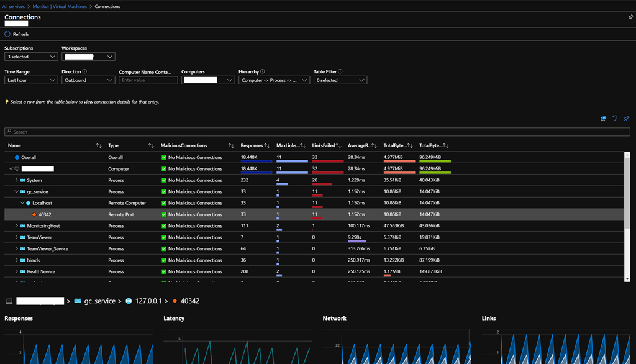Sort the table by the Name column arrows
Viewport: 636px width, 364px height.
coord(99,145)
